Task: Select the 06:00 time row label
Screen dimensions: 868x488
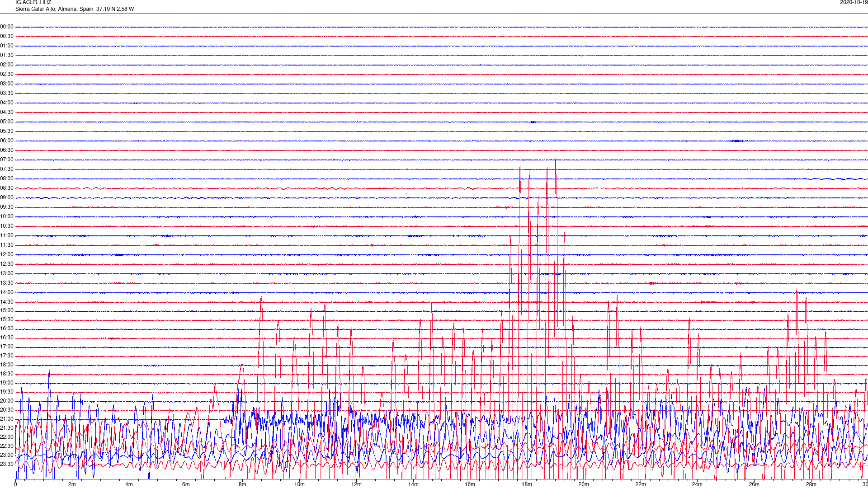Action: pos(7,141)
